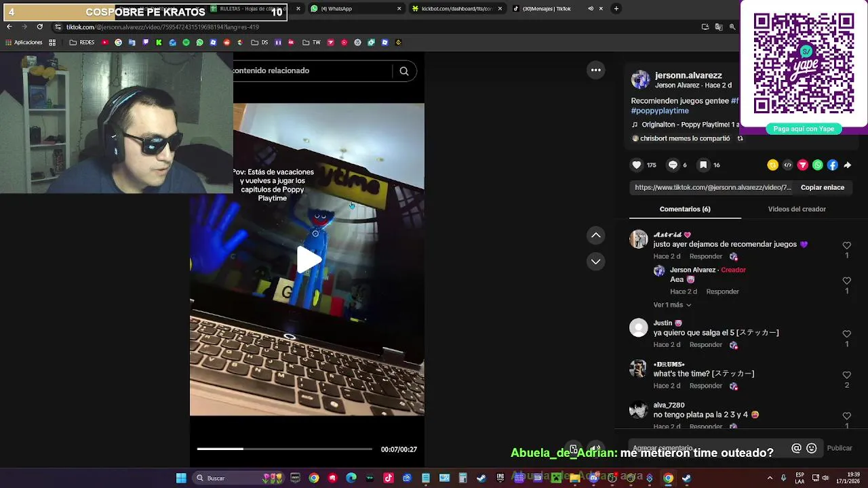The width and height of the screenshot is (868, 488).
Task: Click Copiar enlace button
Action: (x=823, y=188)
